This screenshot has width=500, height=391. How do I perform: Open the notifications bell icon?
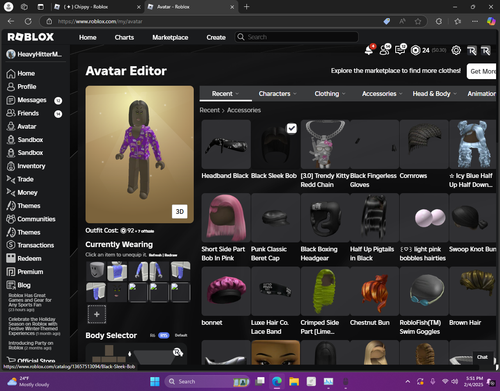[x=369, y=50]
